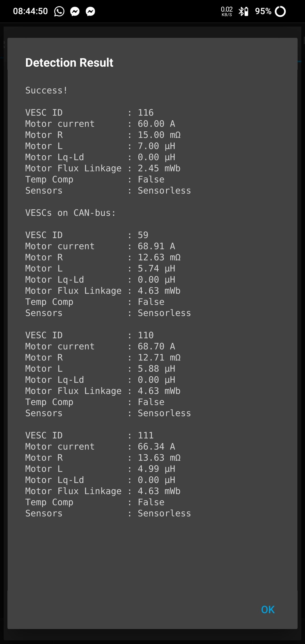Click the Motor current 60.00 A value
Image resolution: width=305 pixels, height=644 pixels.
156,124
